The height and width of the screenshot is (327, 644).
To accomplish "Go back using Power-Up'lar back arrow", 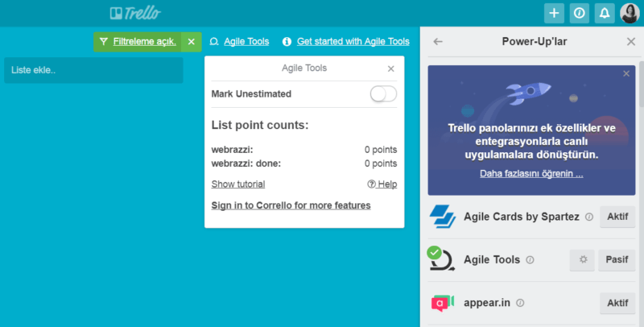I will (x=438, y=42).
